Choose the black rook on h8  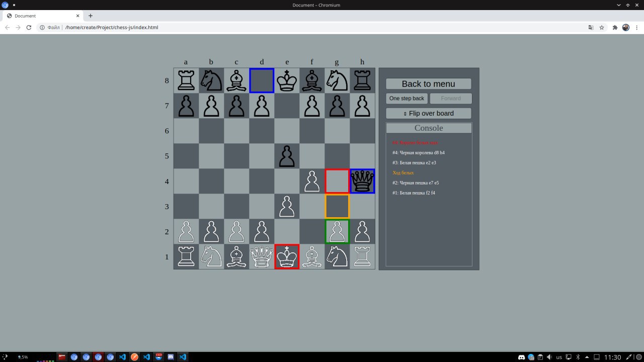point(362,80)
